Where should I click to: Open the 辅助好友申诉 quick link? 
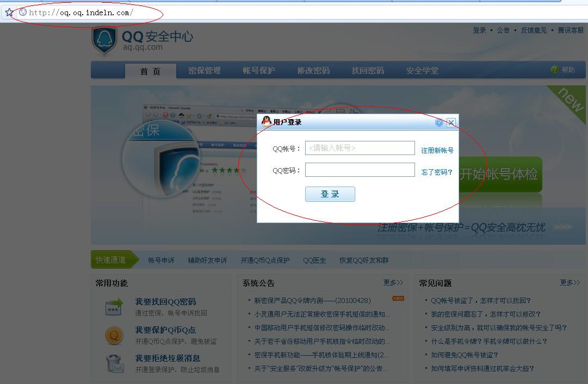(207, 260)
